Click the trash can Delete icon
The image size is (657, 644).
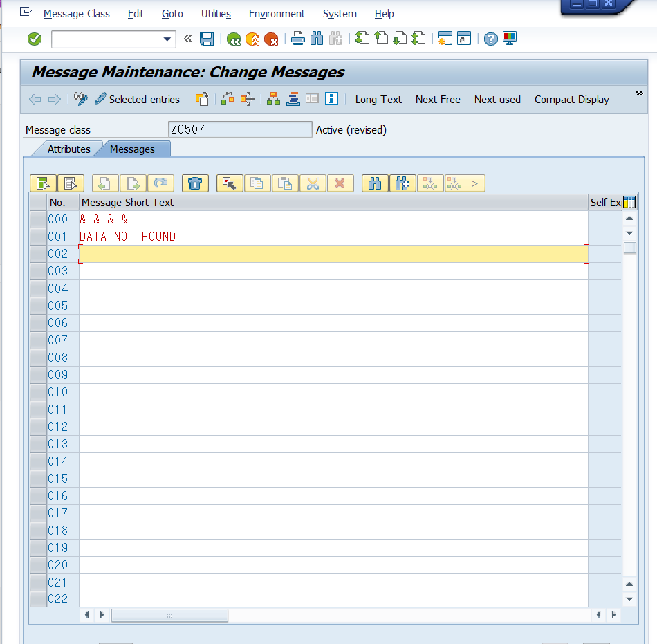pyautogui.click(x=195, y=183)
